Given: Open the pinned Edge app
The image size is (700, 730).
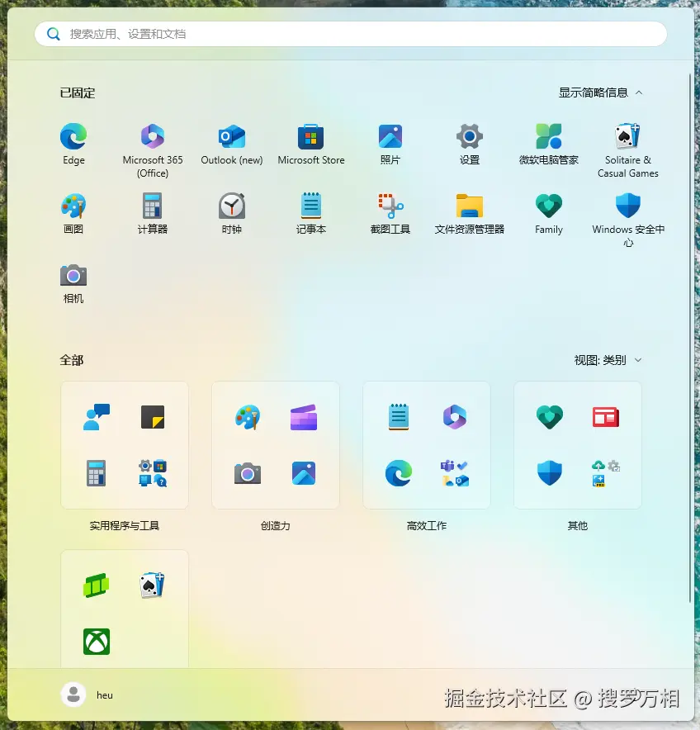Looking at the screenshot, I should 73,144.
